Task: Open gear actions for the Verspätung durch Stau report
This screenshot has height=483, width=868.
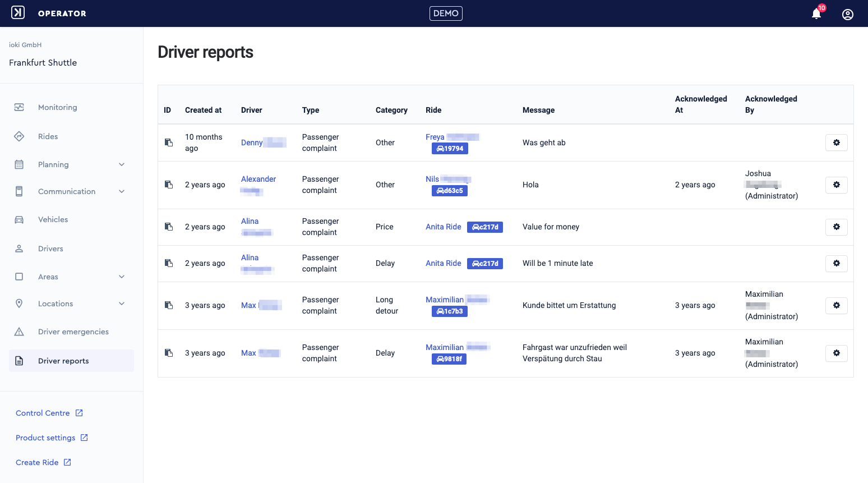Action: [836, 353]
